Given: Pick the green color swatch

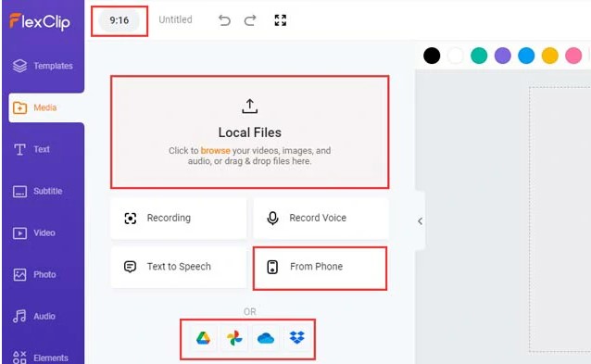Looking at the screenshot, I should (479, 56).
